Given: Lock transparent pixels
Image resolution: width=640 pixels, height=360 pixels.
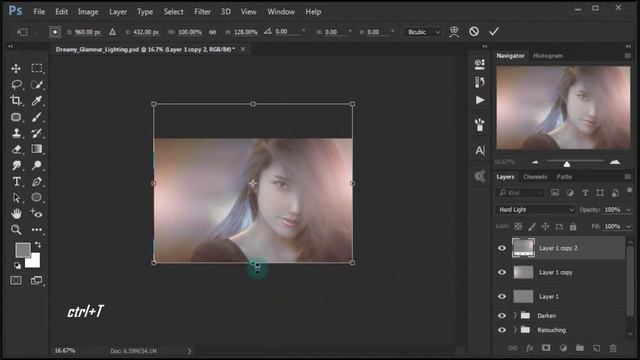Looking at the screenshot, I should click(x=518, y=226).
